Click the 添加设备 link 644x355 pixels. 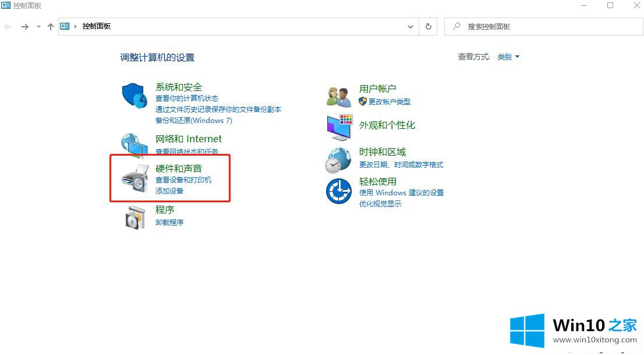[169, 191]
